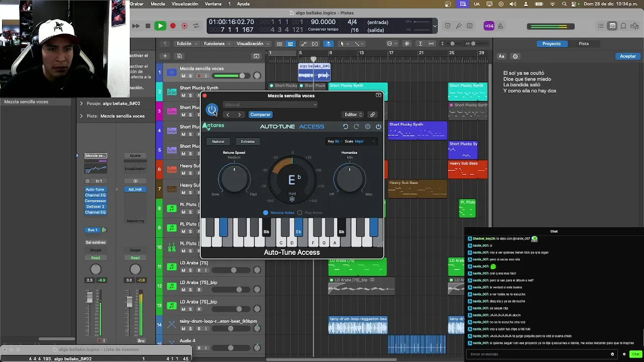
Task: Switch to the Pista tab
Action: pyautogui.click(x=584, y=44)
